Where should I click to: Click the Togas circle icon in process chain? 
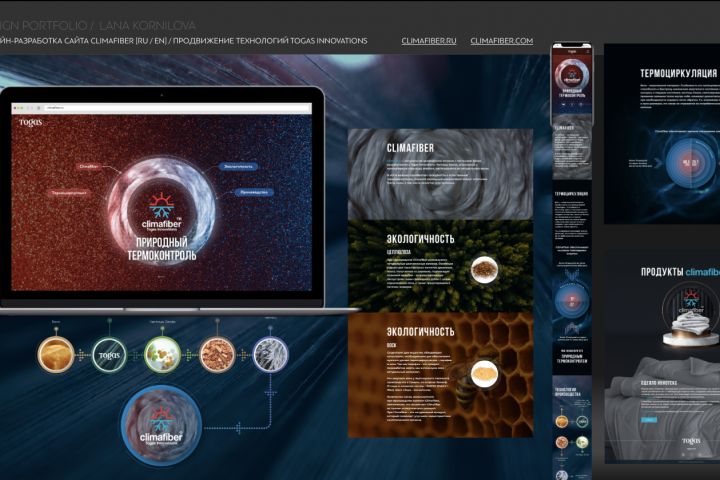click(x=109, y=355)
